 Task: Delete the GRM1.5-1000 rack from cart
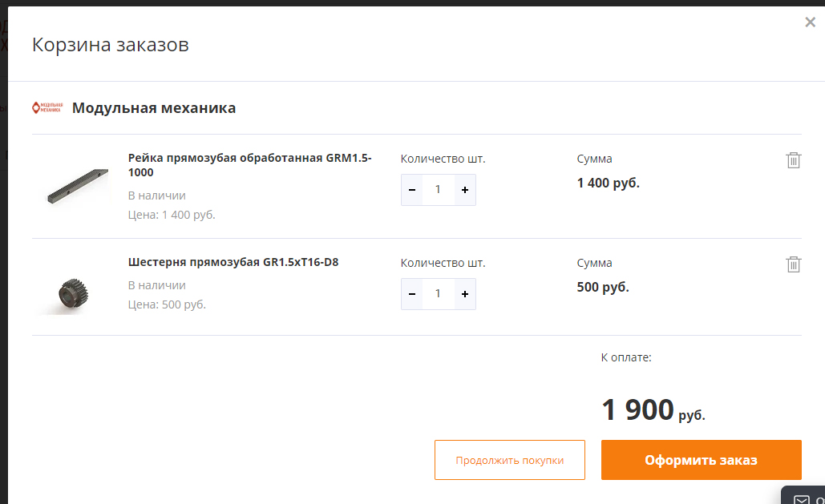793,159
